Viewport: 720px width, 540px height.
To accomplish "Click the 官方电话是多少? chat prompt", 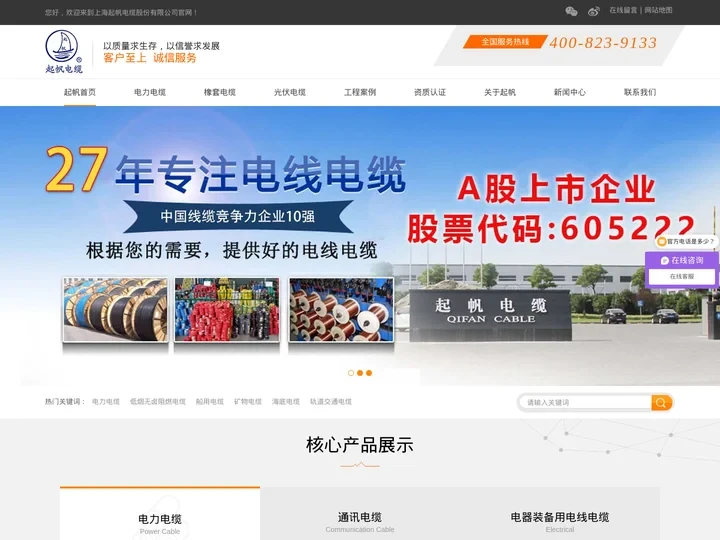I will tap(686, 242).
